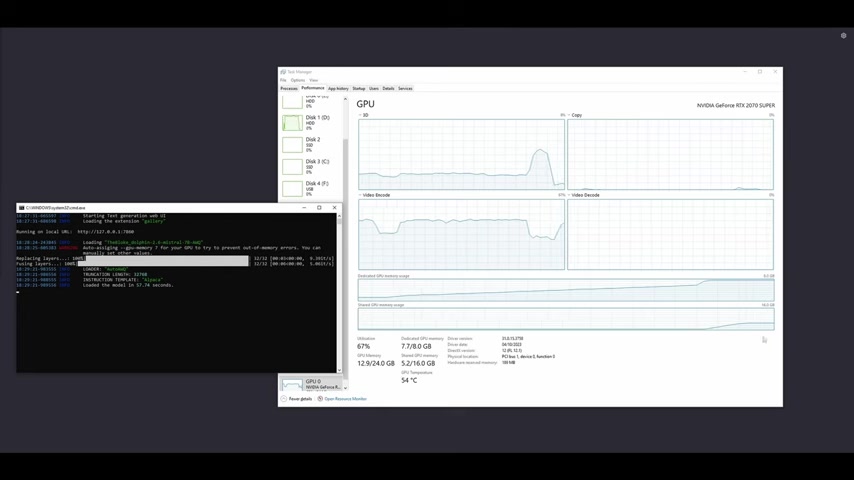Switch to the App history tab
The height and width of the screenshot is (480, 854).
point(338,88)
